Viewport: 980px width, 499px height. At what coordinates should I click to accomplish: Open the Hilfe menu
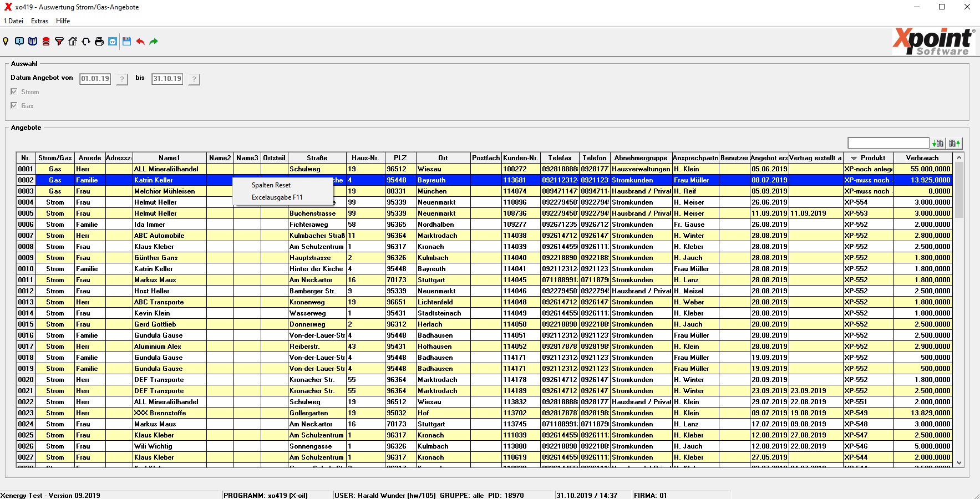[x=63, y=21]
